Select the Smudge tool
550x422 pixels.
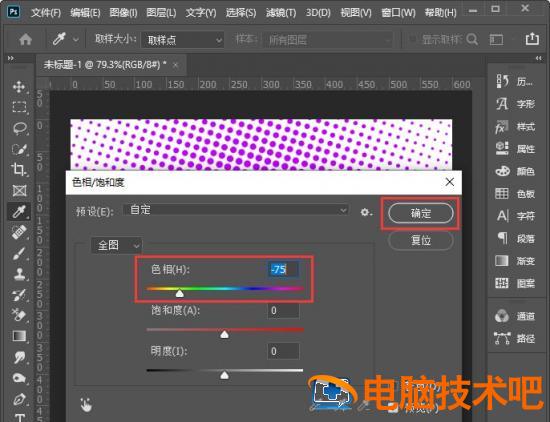pos(19,357)
